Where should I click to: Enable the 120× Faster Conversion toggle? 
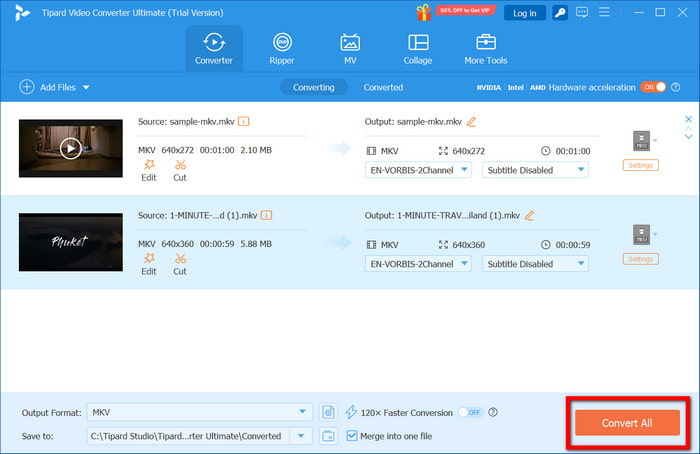(x=469, y=412)
